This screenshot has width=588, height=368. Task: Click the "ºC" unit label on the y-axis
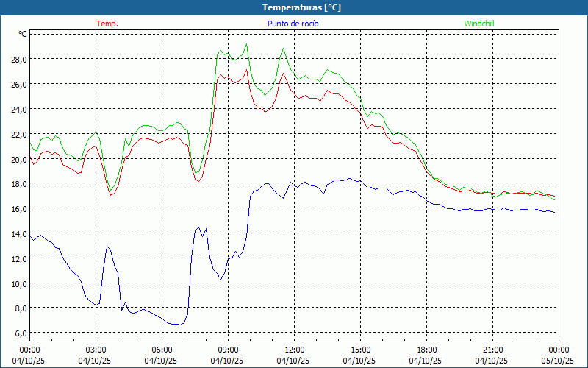23,34
